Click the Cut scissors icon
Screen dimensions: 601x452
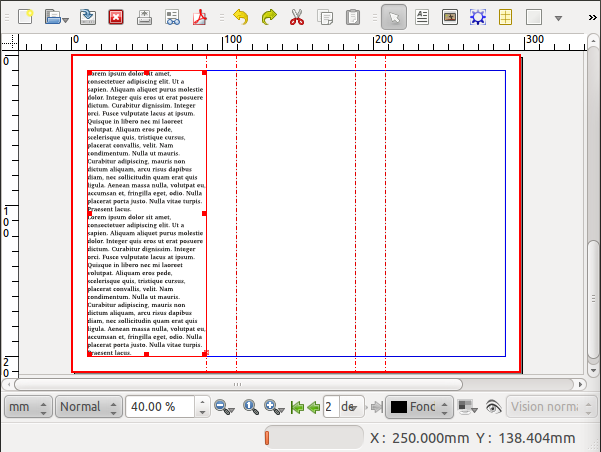pos(297,17)
